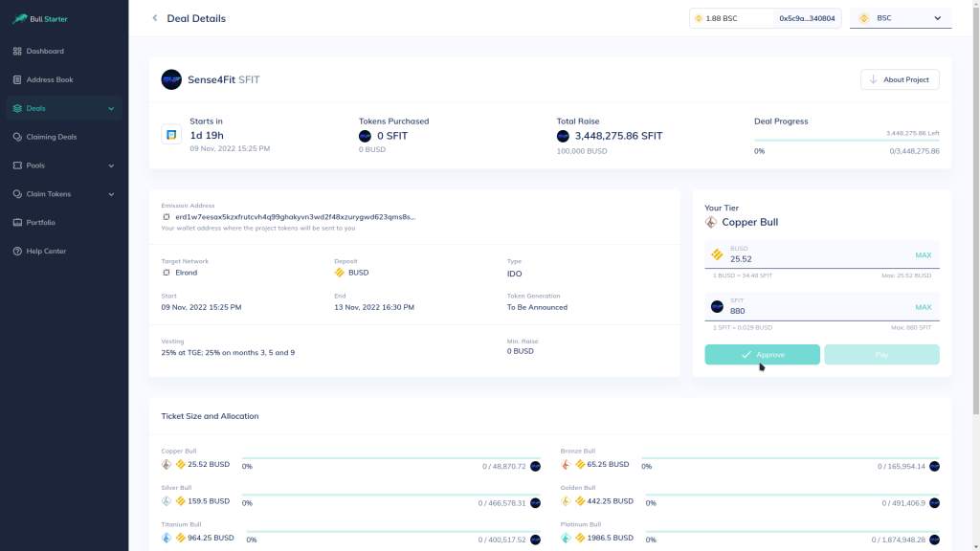Image resolution: width=980 pixels, height=551 pixels.
Task: Click the Pools icon
Action: pyautogui.click(x=17, y=165)
